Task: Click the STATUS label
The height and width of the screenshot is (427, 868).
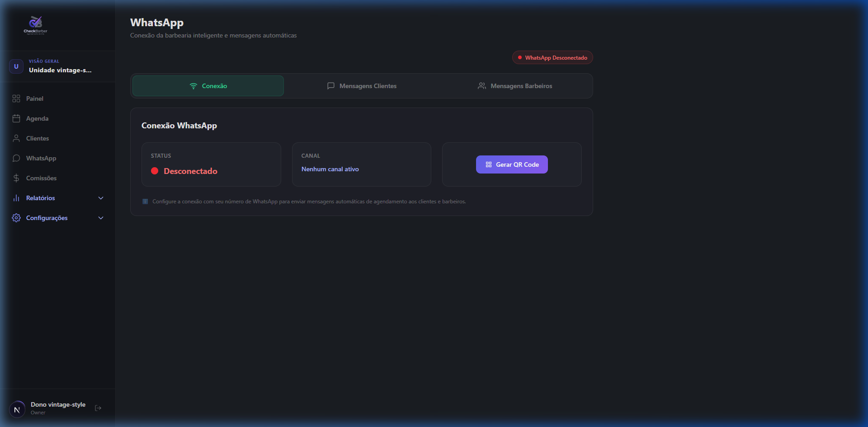Action: [161, 156]
